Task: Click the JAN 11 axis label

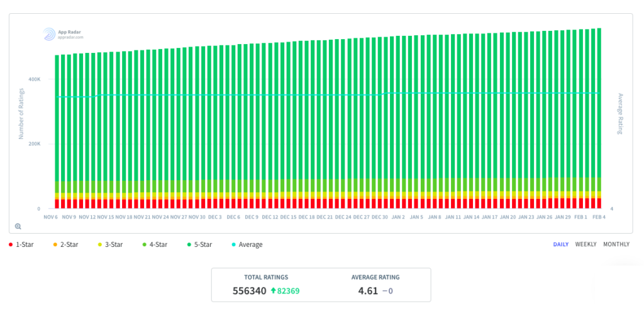Action: click(453, 217)
